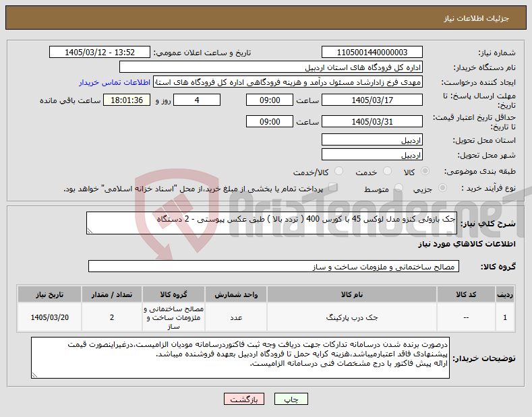
Task: Toggle the اسناد خزانه اسلامی payment checkbox
Action: coord(332,187)
